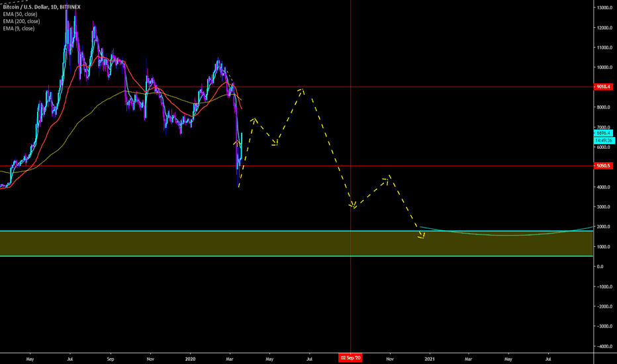Select the EMA (9, close) indicator label
The image size is (617, 364).
pyautogui.click(x=19, y=28)
